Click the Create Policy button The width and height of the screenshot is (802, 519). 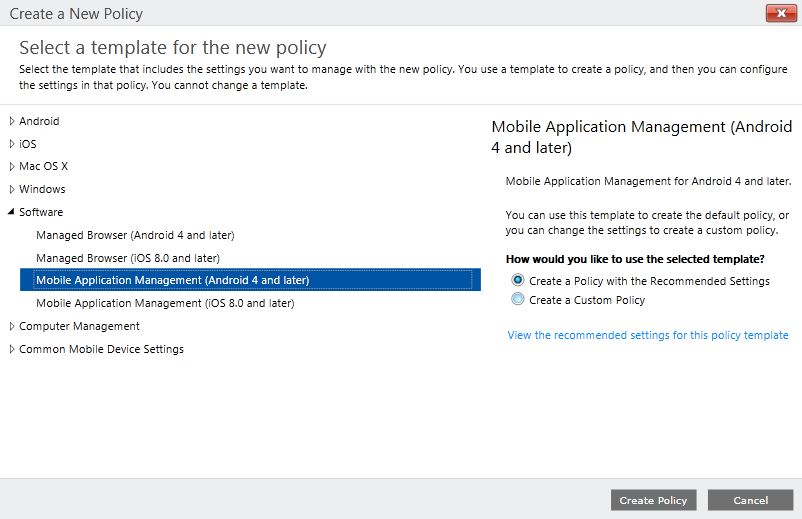[x=653, y=500]
